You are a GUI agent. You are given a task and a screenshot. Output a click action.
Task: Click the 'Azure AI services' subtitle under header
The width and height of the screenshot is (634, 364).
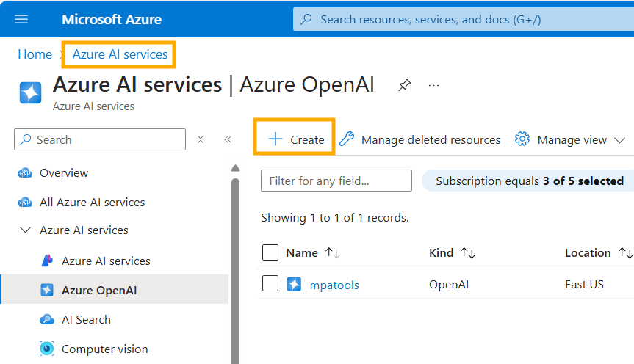[x=93, y=106]
